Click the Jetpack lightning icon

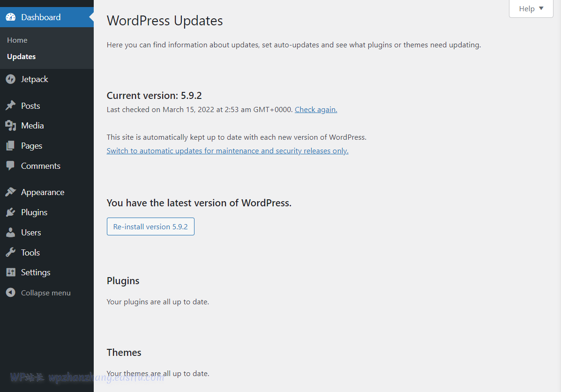(x=10, y=79)
